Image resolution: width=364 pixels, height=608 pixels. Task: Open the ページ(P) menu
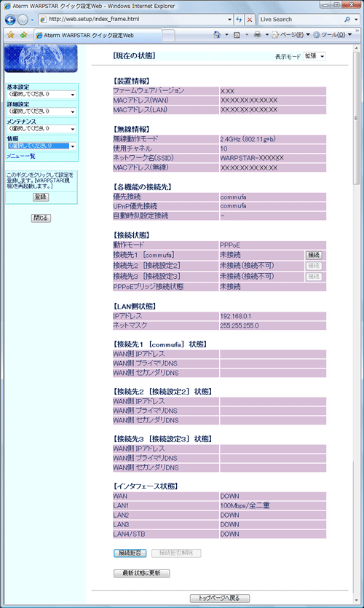click(290, 35)
